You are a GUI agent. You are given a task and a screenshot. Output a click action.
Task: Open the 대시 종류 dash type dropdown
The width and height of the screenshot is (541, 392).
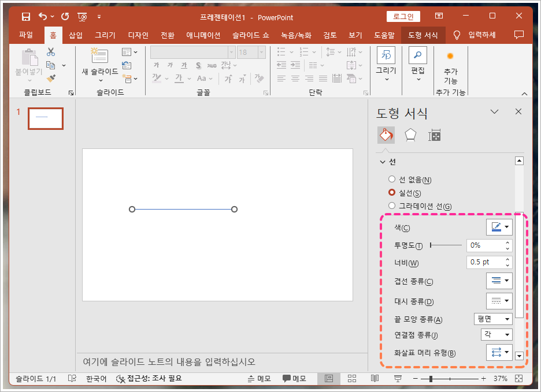[x=499, y=301]
